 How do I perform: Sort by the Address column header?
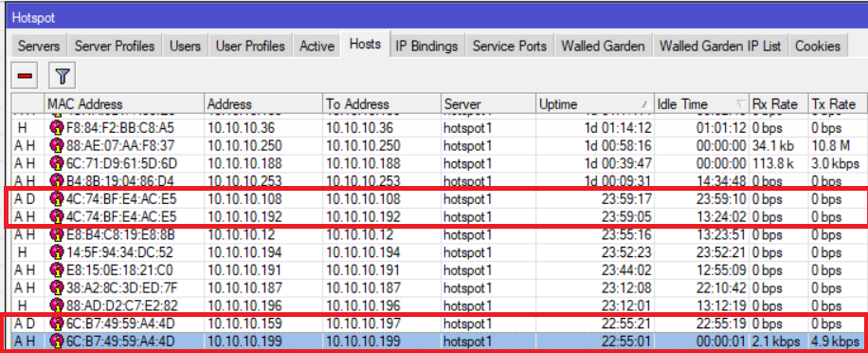(262, 104)
